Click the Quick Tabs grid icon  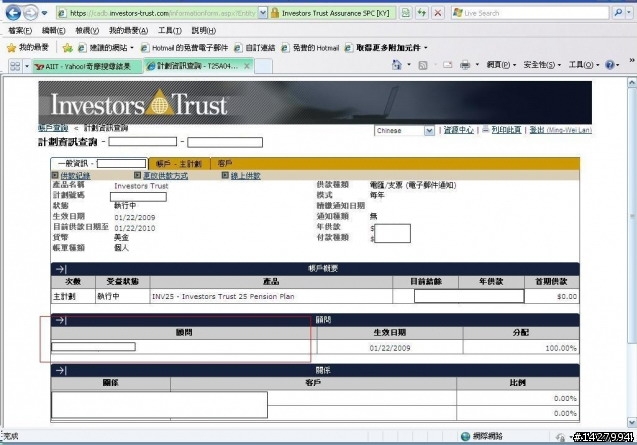[x=15, y=66]
